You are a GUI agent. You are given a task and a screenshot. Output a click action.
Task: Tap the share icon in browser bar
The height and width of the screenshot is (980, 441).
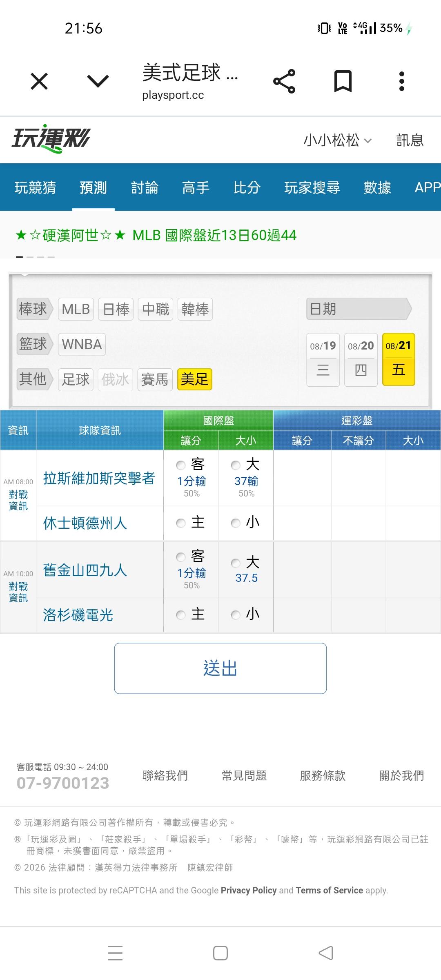[284, 81]
